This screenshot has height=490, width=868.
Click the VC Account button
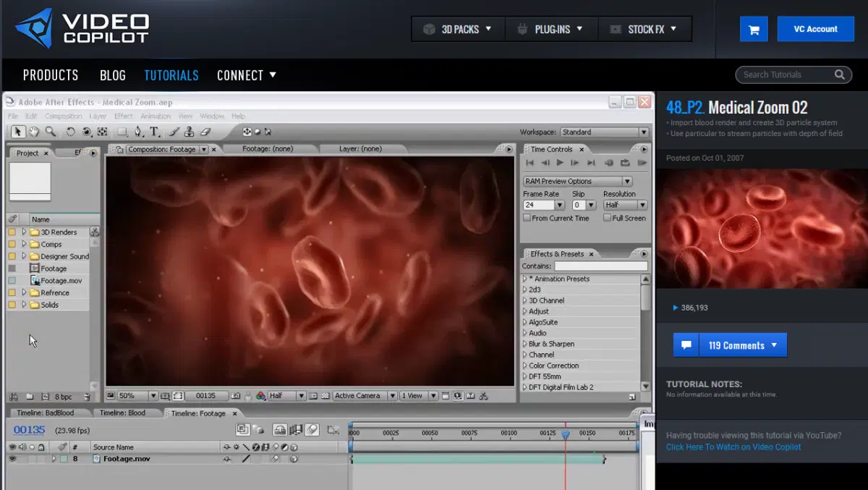tap(815, 30)
